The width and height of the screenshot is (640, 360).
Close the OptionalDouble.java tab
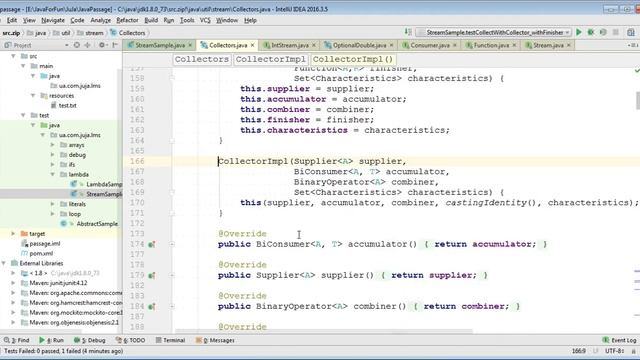pyautogui.click(x=391, y=45)
